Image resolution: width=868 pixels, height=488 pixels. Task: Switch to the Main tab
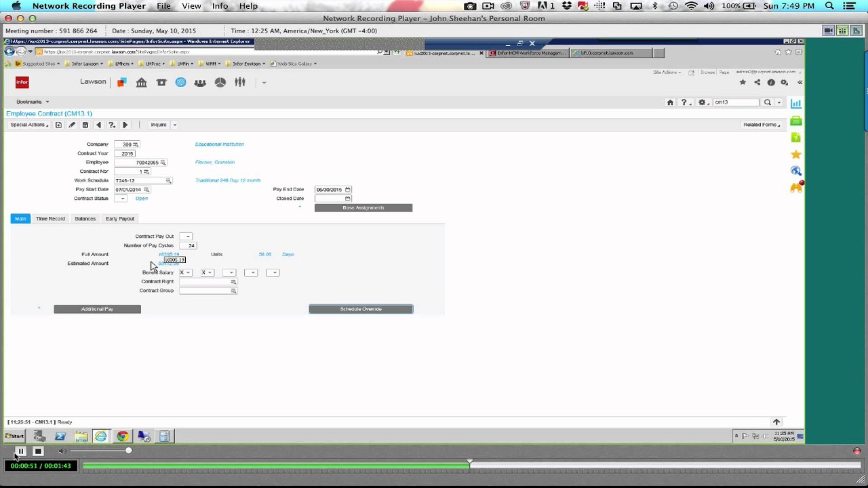(20, 219)
